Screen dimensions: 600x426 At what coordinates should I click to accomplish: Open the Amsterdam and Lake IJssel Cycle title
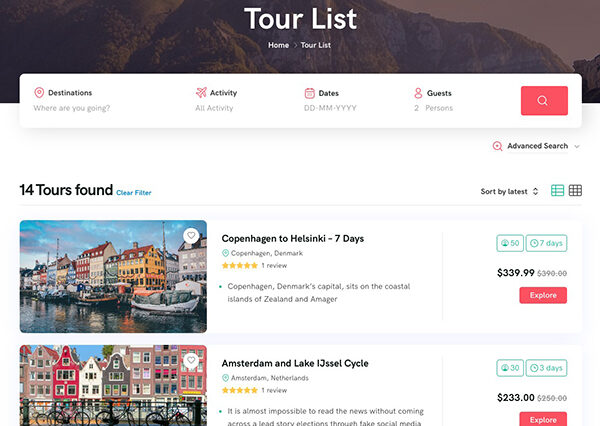click(294, 363)
